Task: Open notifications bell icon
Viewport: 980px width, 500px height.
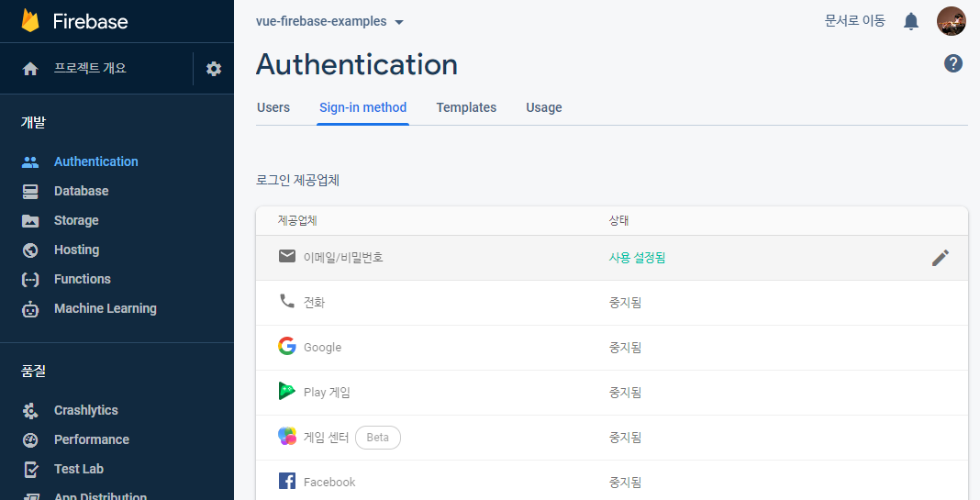Action: coord(911,21)
